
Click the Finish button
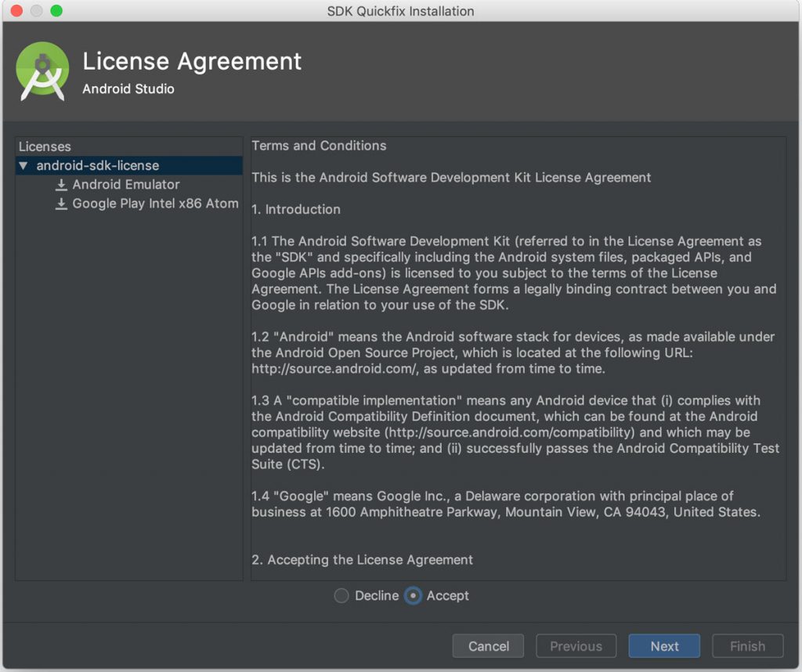(747, 646)
